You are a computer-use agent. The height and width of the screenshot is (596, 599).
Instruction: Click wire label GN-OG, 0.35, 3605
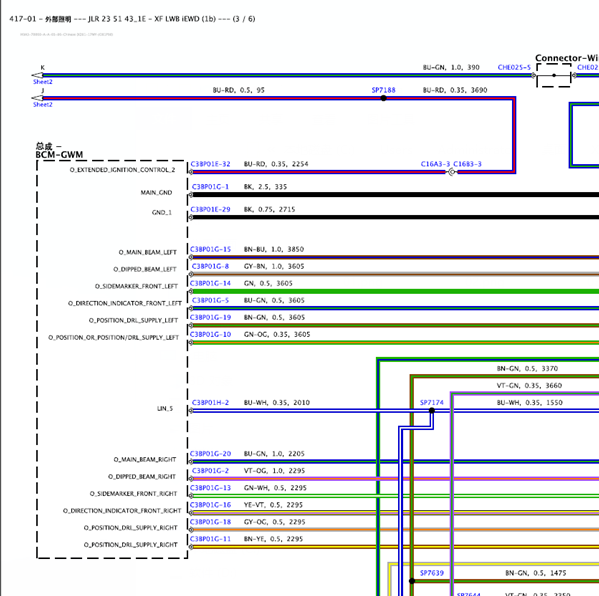pos(277,334)
